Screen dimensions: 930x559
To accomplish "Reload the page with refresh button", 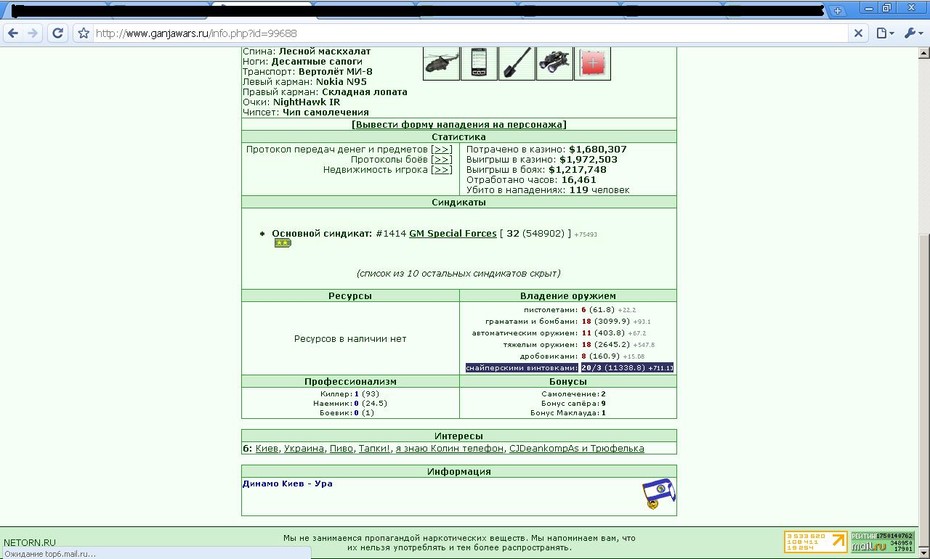I will point(58,33).
